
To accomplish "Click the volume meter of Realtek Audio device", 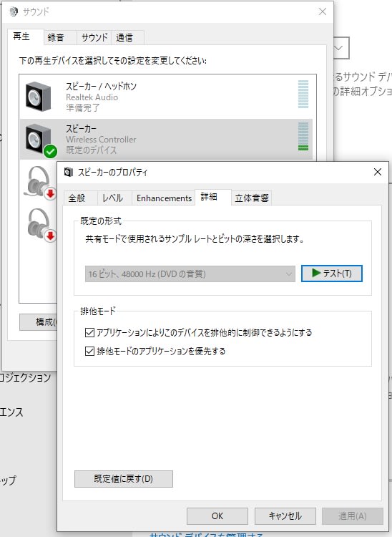I will point(303,95).
